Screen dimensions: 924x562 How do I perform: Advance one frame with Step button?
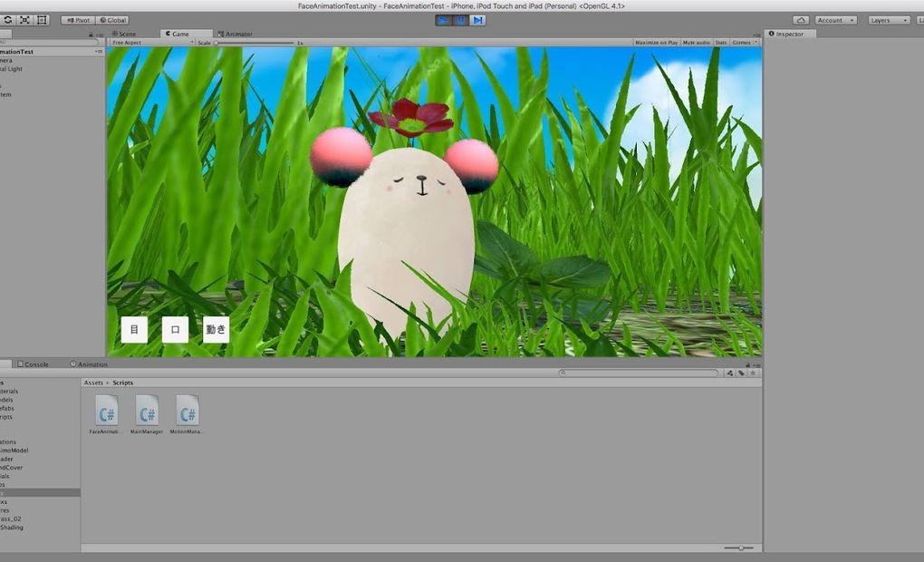(477, 20)
